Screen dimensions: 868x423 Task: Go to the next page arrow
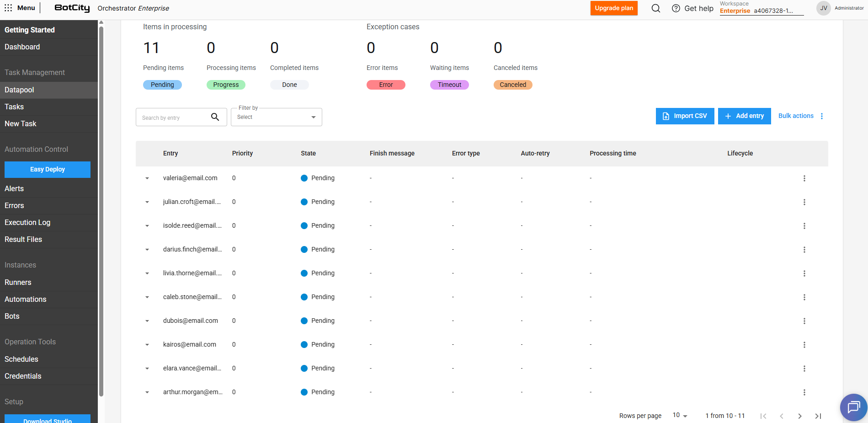point(799,416)
